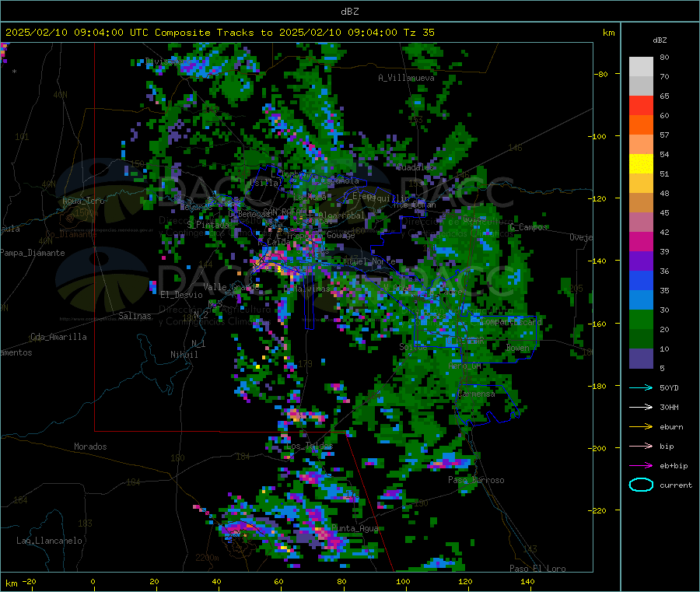700x592 pixels.
Task: Click the 2200m elevation label
Action: pos(207,558)
